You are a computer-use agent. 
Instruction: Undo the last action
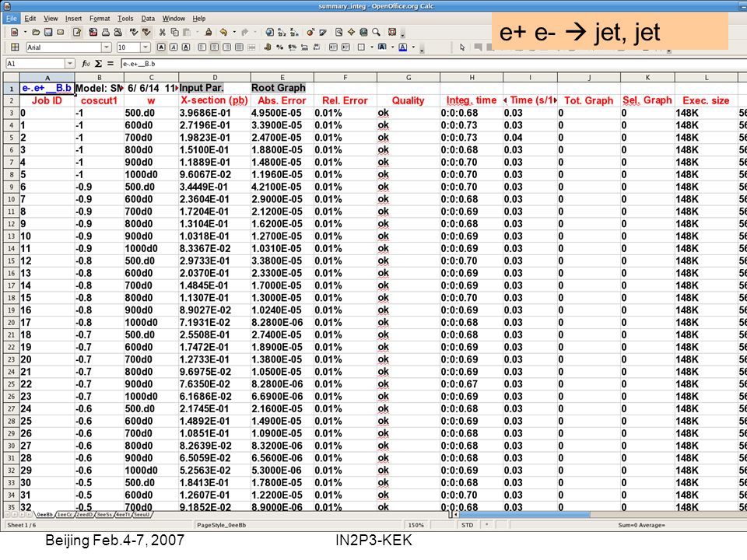223,32
